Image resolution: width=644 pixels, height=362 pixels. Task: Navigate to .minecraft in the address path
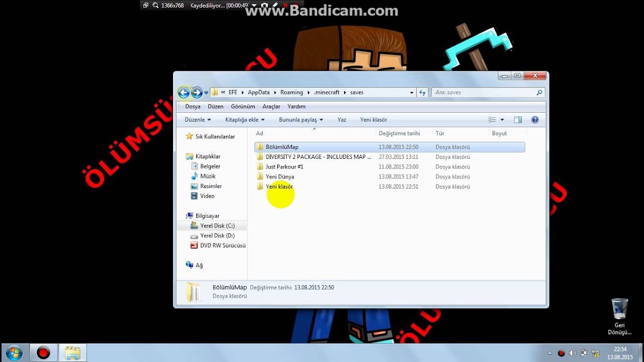coord(327,93)
